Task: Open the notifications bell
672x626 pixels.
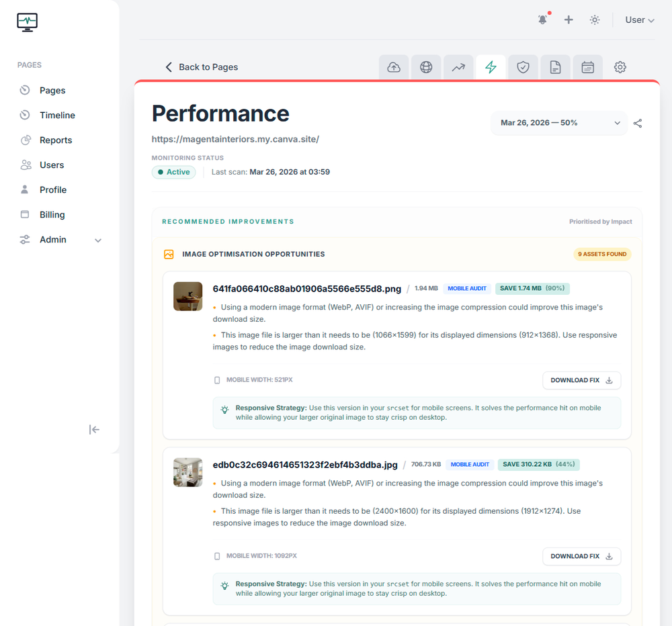Action: pyautogui.click(x=542, y=19)
